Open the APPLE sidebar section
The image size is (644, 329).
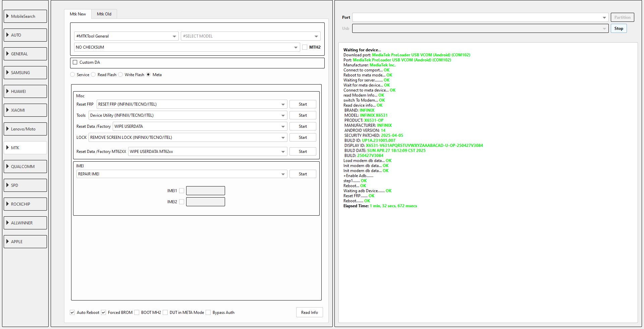[25, 241]
